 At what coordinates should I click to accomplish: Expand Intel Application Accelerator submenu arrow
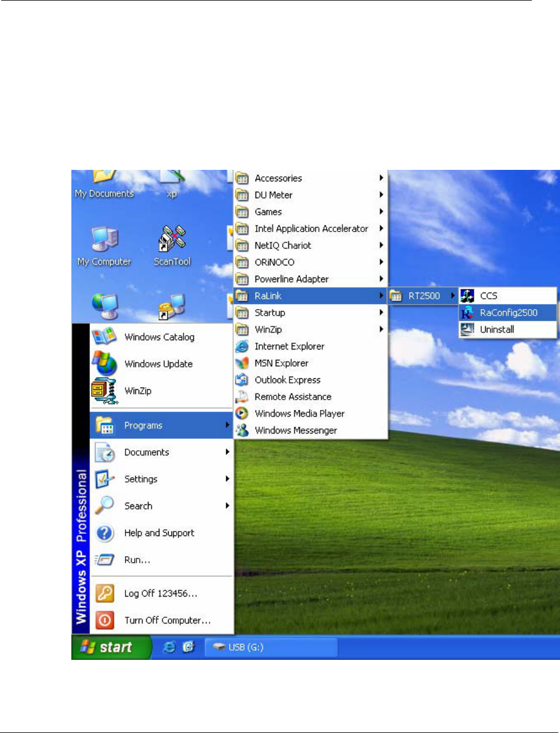[x=381, y=228]
